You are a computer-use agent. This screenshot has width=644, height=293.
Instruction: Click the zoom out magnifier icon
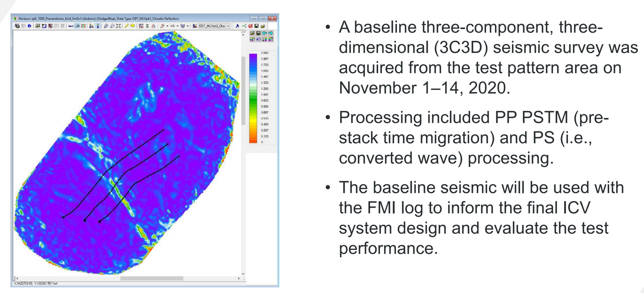[x=112, y=26]
